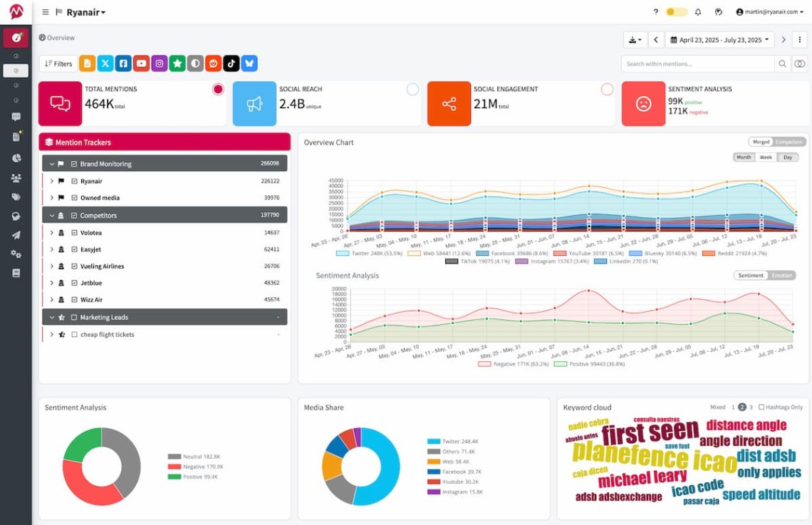Image resolution: width=812 pixels, height=525 pixels.
Task: Open the notifications bell
Action: click(698, 12)
